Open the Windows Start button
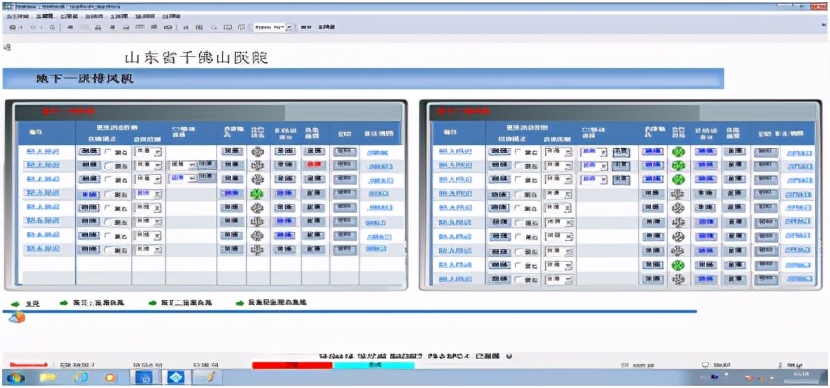The width and height of the screenshot is (830, 388). pyautogui.click(x=16, y=377)
